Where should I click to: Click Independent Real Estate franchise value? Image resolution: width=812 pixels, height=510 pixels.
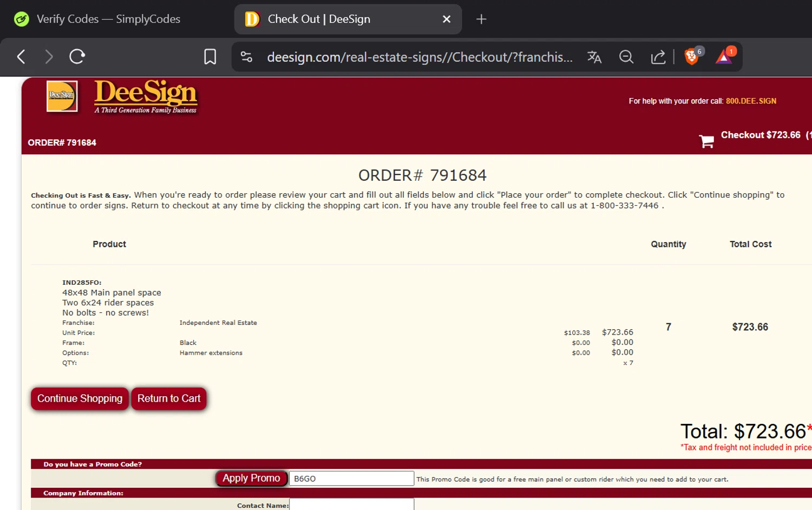(x=218, y=323)
